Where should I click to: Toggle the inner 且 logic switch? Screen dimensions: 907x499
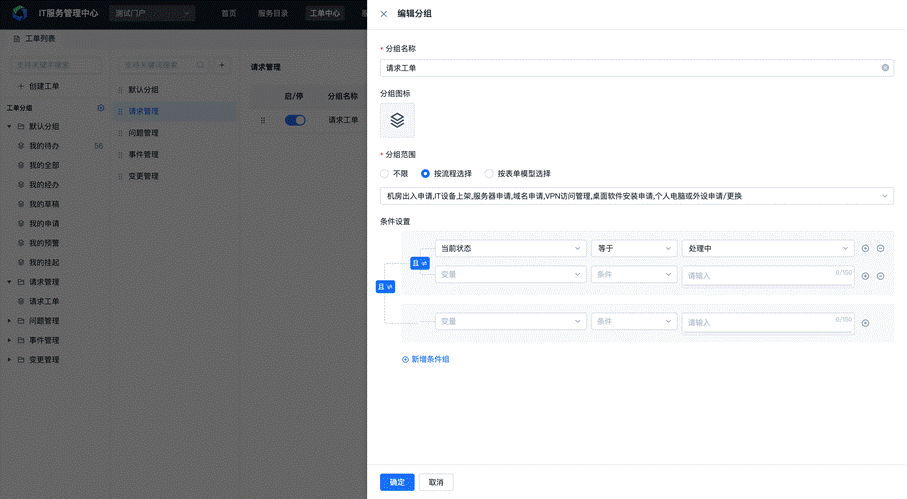[x=420, y=263]
